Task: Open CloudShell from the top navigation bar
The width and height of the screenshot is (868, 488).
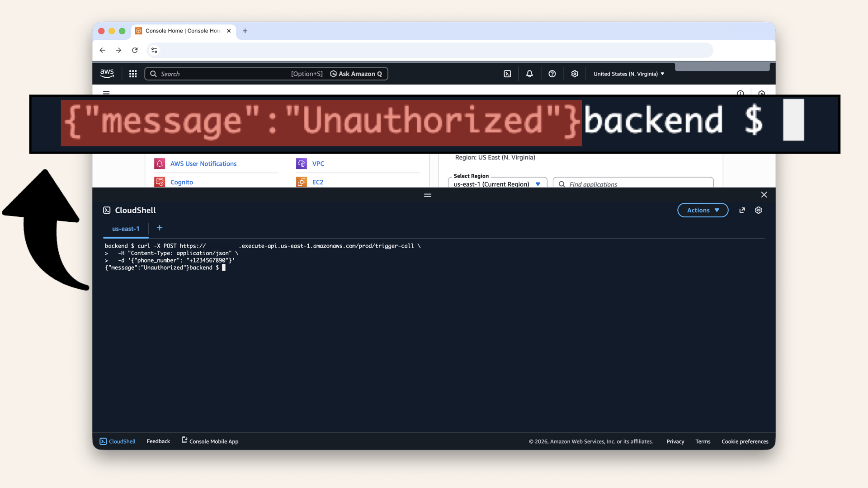Action: (x=507, y=74)
